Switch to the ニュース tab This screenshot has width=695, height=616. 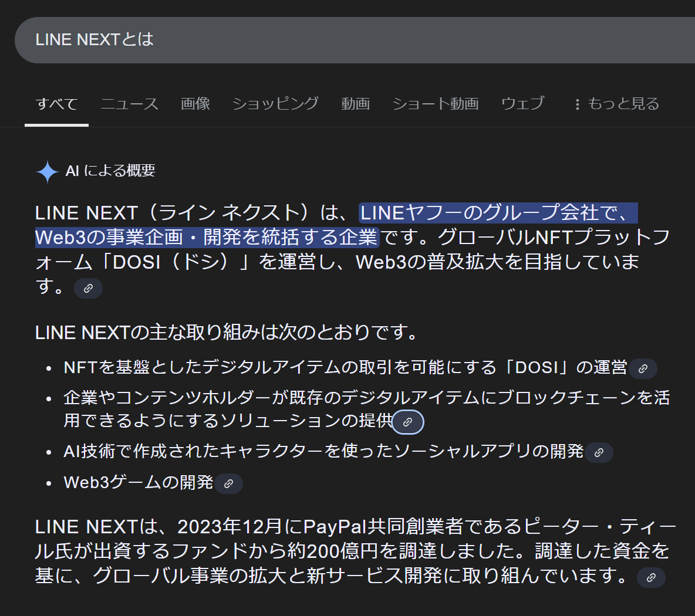(x=130, y=104)
